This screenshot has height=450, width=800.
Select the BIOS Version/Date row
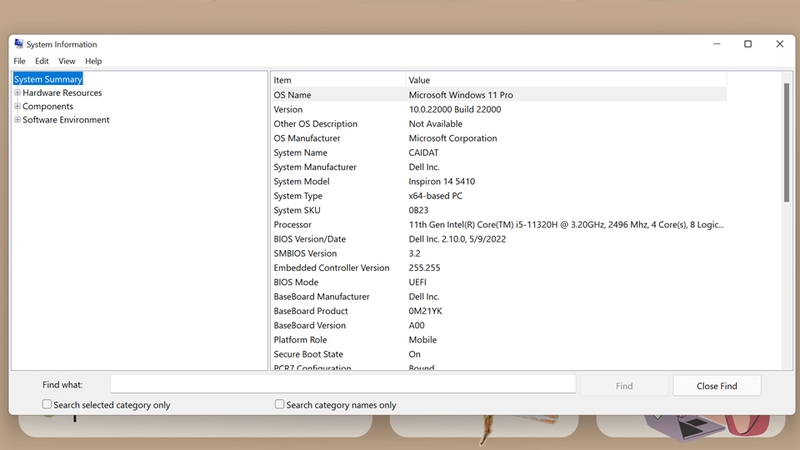click(x=499, y=239)
